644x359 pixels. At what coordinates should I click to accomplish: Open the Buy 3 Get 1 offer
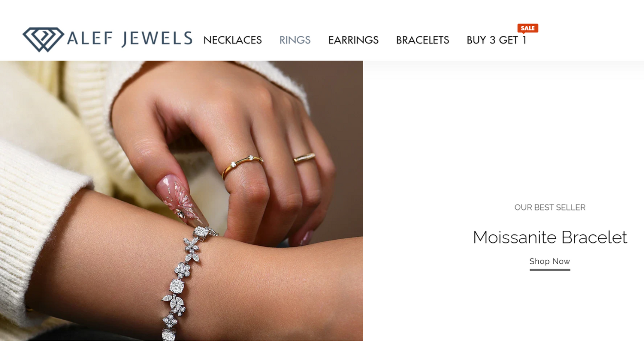(x=497, y=40)
